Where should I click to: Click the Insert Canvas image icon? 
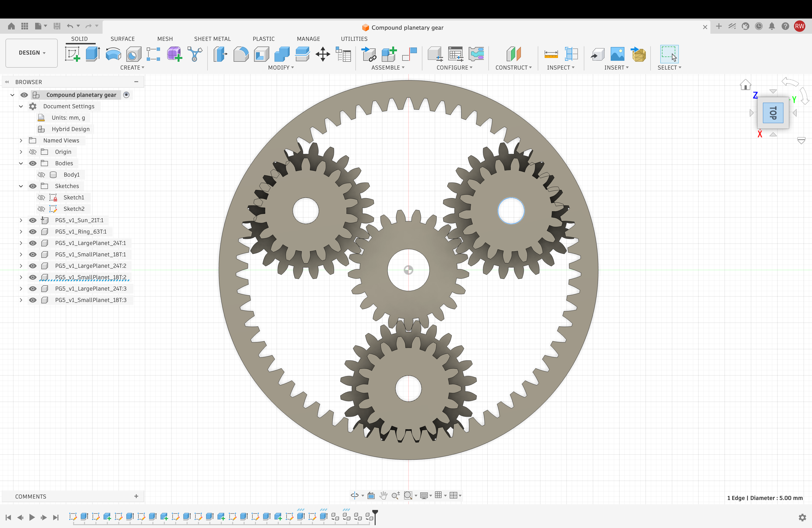618,54
